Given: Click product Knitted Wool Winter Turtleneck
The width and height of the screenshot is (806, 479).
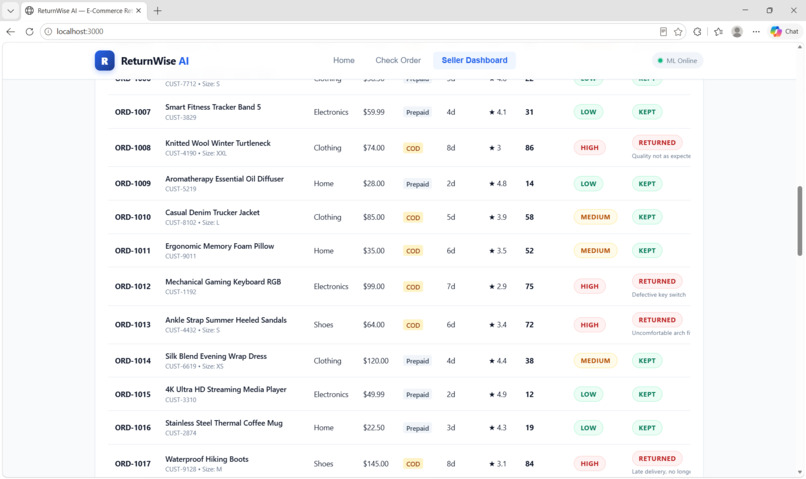Looking at the screenshot, I should point(217,143).
